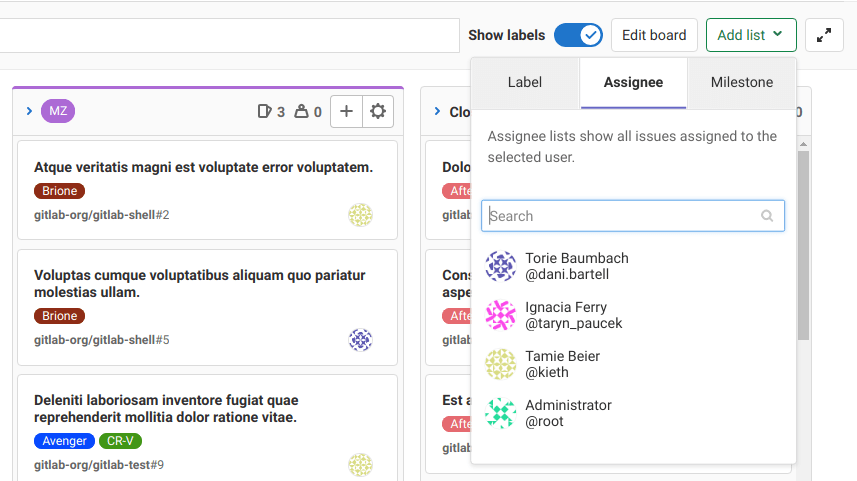Image resolution: width=857 pixels, height=481 pixels.
Task: Toggle the Show labels switch
Action: click(x=578, y=35)
